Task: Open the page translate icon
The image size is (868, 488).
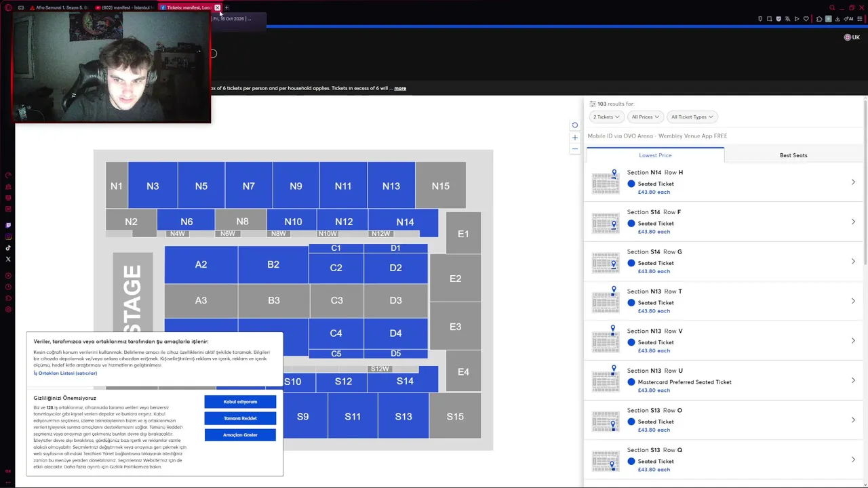Action: (787, 19)
